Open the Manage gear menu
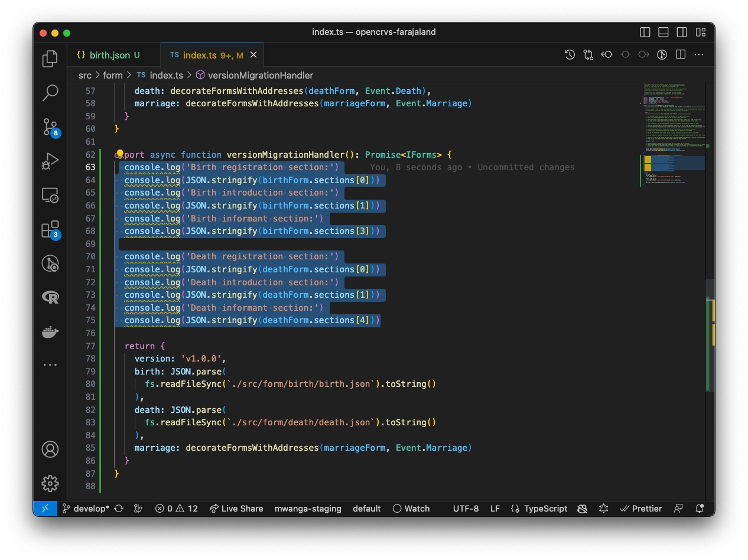The image size is (748, 560). (50, 484)
